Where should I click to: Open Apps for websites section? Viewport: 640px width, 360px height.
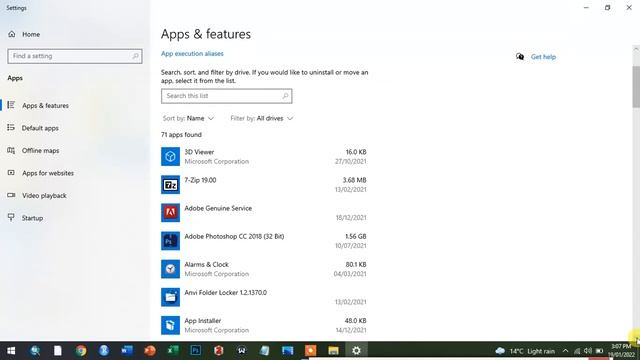tap(48, 173)
